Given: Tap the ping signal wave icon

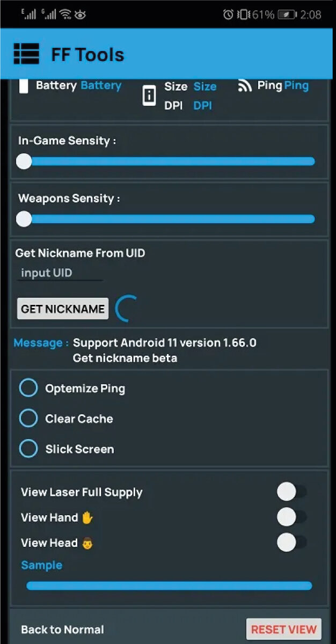Looking at the screenshot, I should click(x=245, y=85).
